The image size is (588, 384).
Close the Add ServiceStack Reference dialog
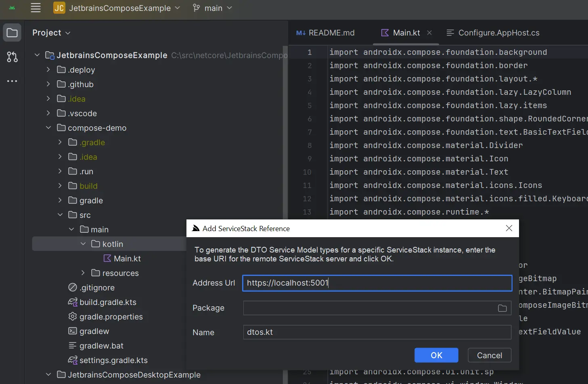(509, 228)
